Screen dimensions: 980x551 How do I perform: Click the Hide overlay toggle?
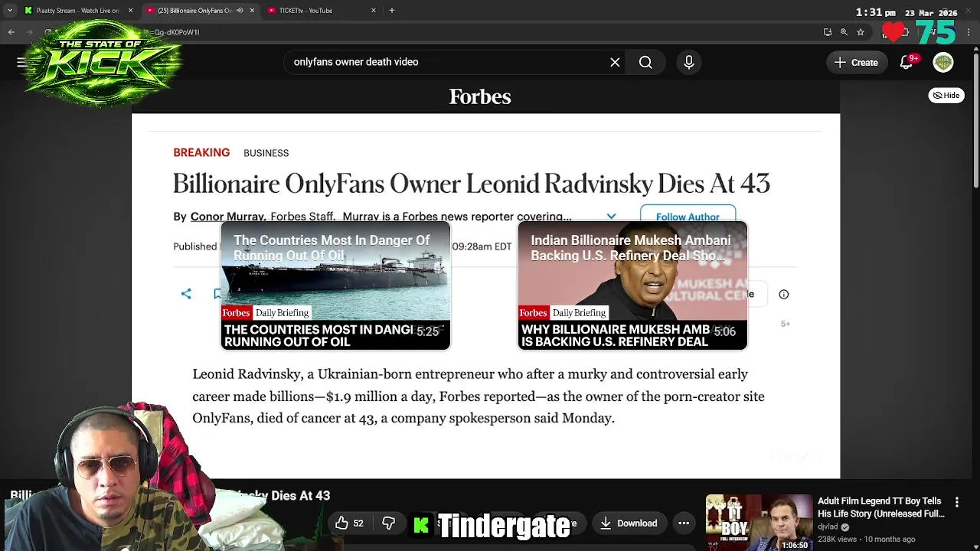[946, 96]
